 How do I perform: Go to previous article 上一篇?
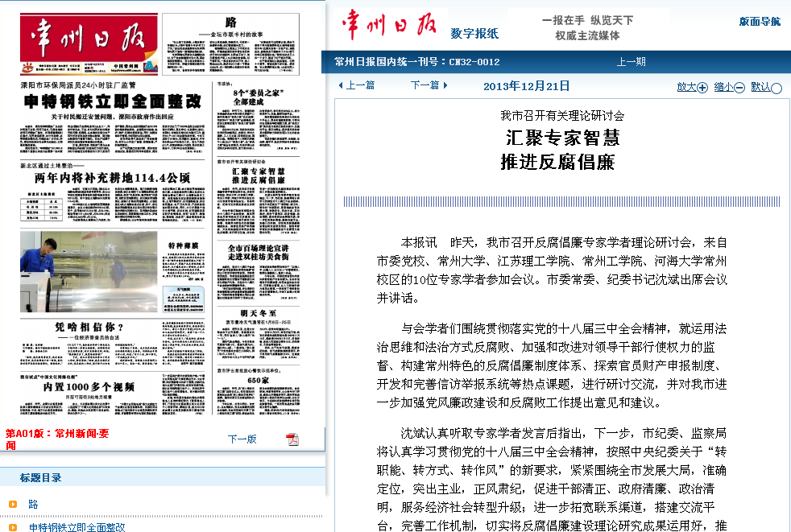356,85
